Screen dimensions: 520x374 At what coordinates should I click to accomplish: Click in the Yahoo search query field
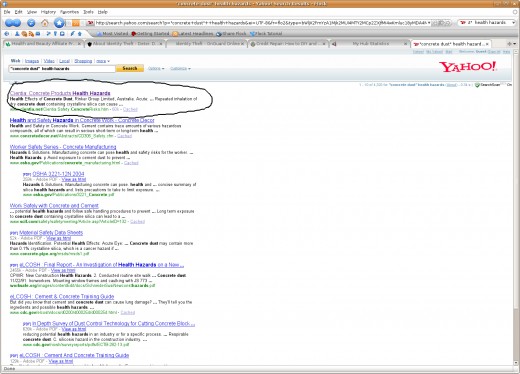(x=62, y=69)
